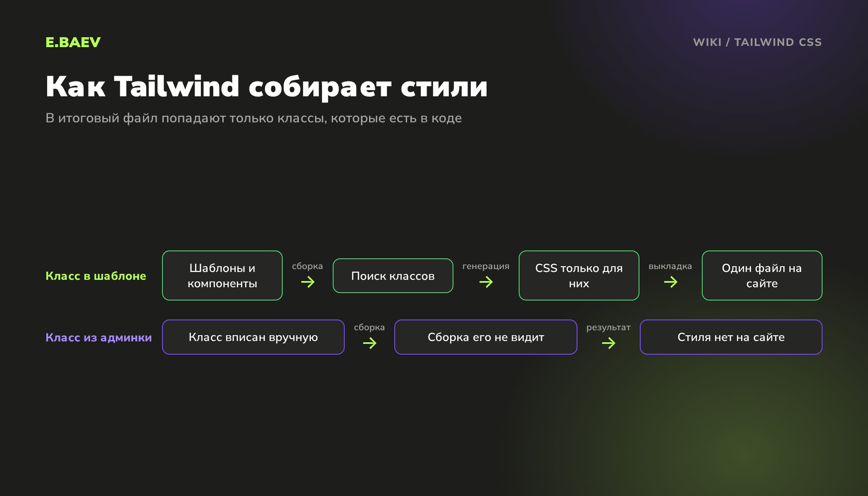Image resolution: width=868 pixels, height=496 pixels.
Task: Click the 'выкладка' label
Action: [670, 266]
